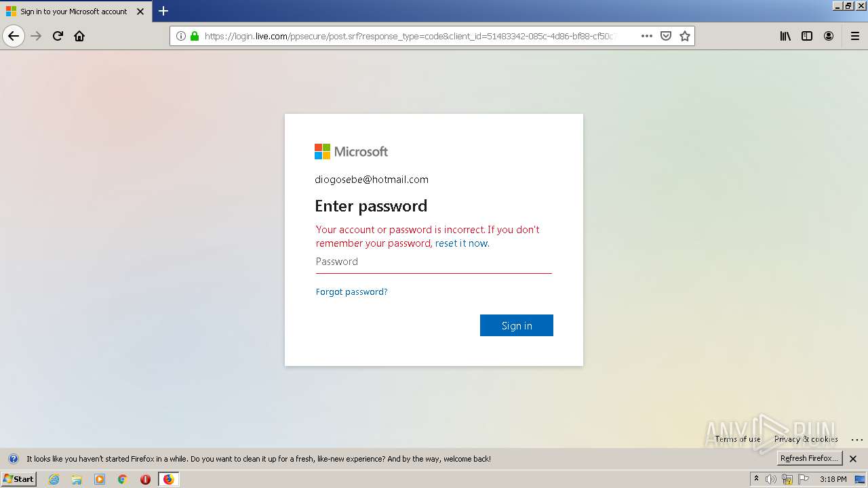Screen dimensions: 868x488
Task: Click the reset it now link
Action: pyautogui.click(x=461, y=243)
